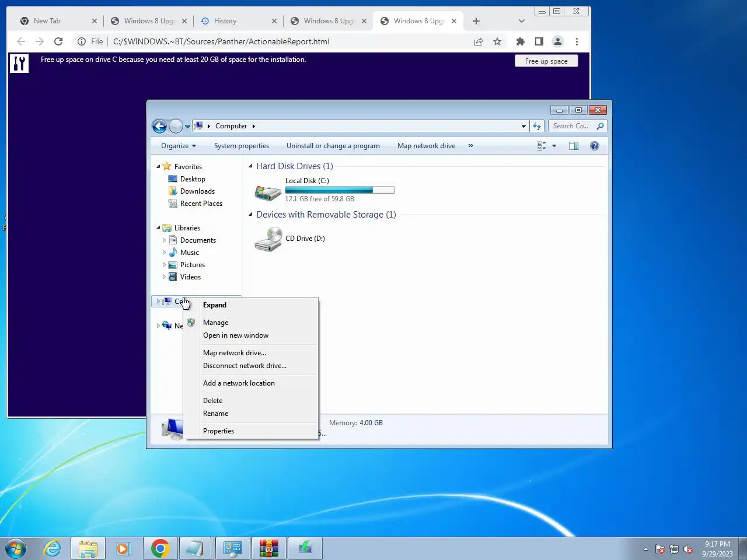Toggle the Chrome side panel icon
Viewport: 747px width, 560px height.
point(539,41)
